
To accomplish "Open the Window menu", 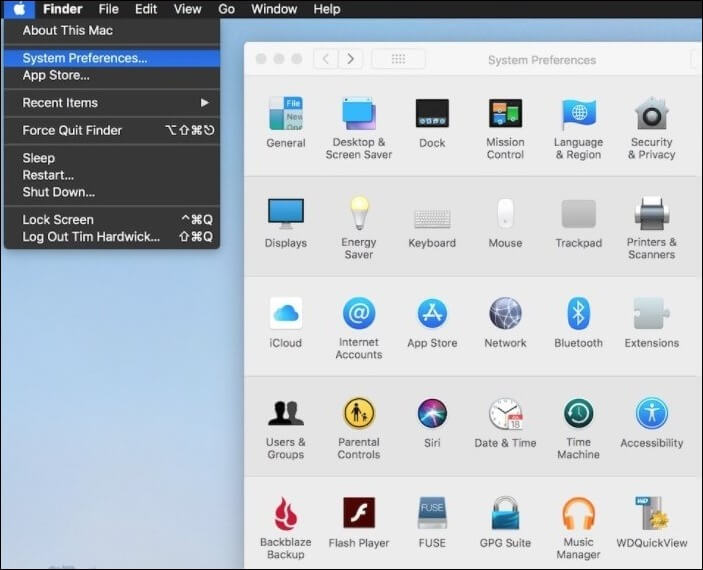I will tap(274, 9).
